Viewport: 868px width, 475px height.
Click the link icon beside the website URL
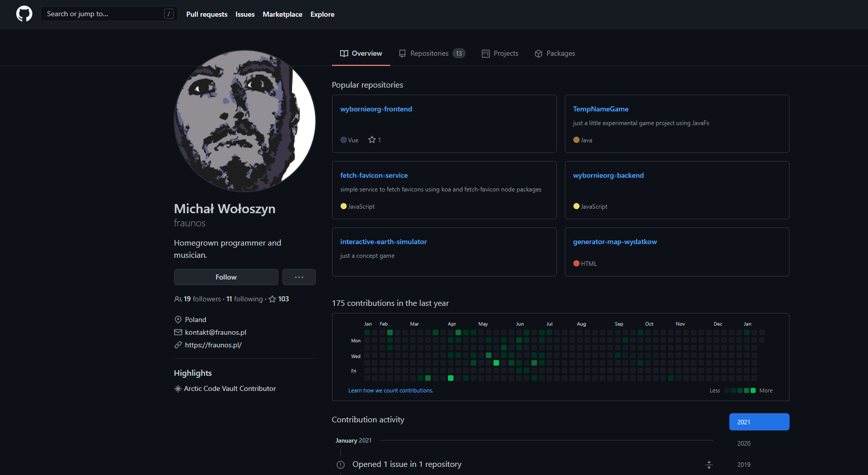[x=178, y=345]
